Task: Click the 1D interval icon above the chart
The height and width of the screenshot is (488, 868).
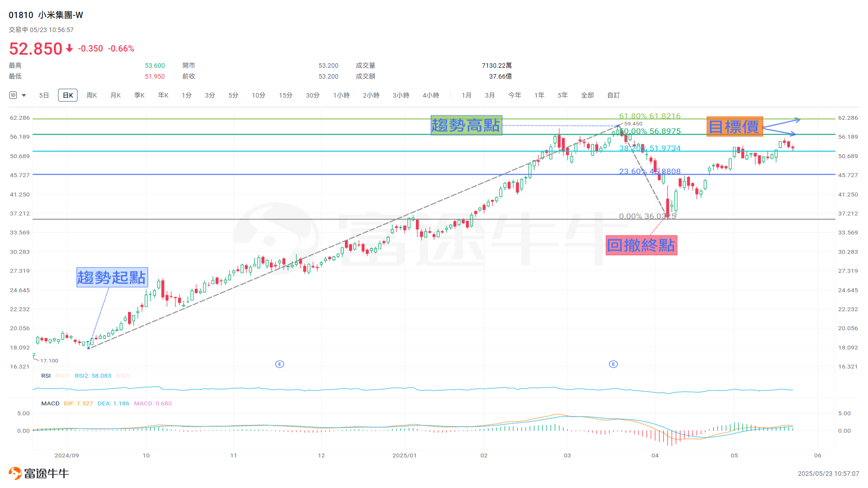Action: pos(13,95)
